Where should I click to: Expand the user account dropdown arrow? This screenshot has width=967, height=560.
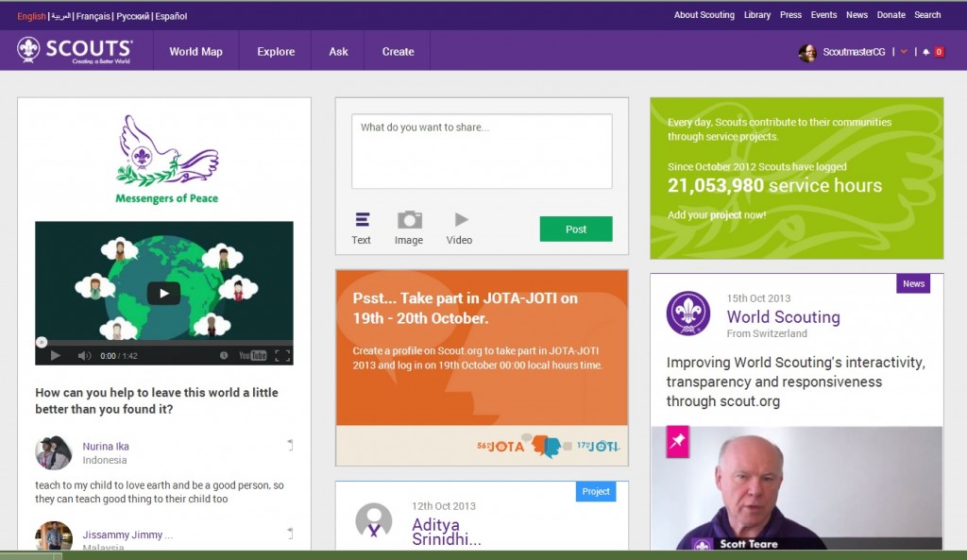(904, 52)
